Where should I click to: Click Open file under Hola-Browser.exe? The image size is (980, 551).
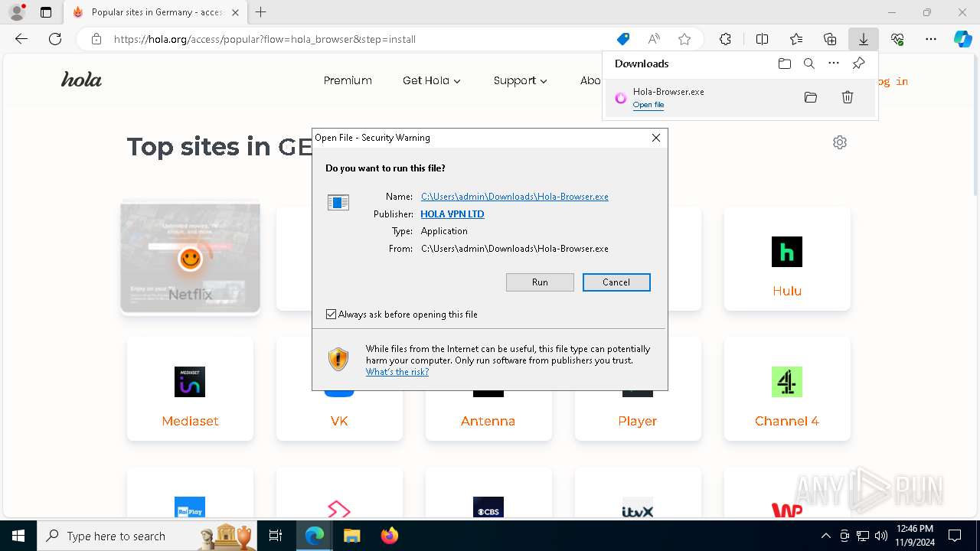648,105
